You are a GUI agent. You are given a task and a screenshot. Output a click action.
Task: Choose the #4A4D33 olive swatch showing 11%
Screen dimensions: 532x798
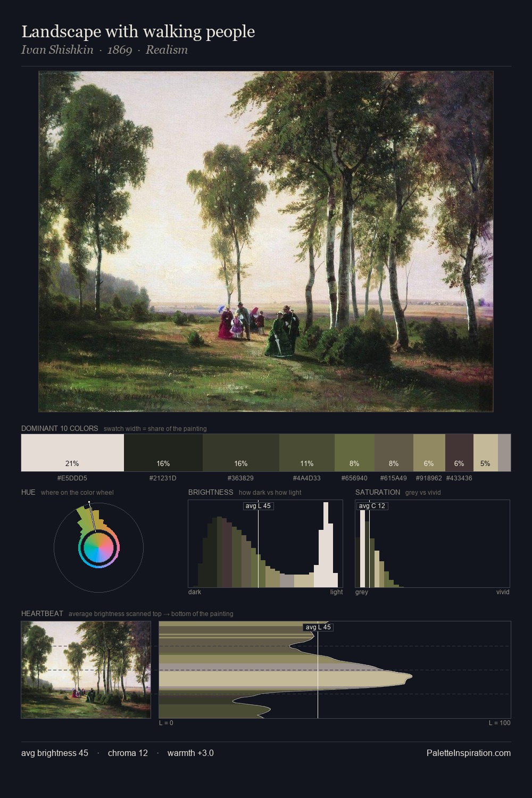pyautogui.click(x=307, y=453)
